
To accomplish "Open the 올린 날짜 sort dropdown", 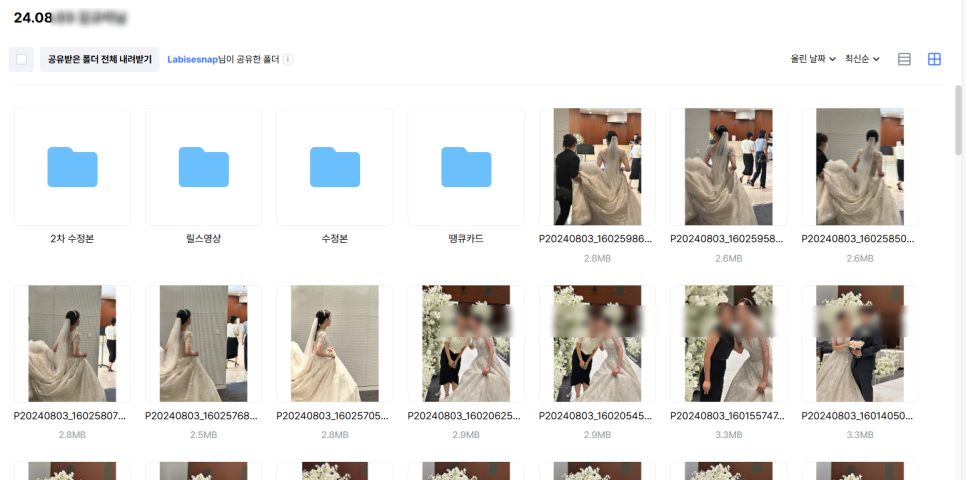I will coord(813,59).
